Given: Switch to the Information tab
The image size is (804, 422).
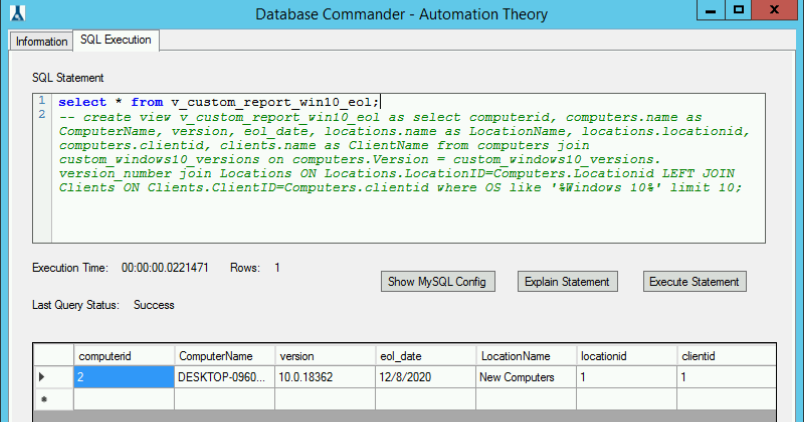Looking at the screenshot, I should [41, 41].
